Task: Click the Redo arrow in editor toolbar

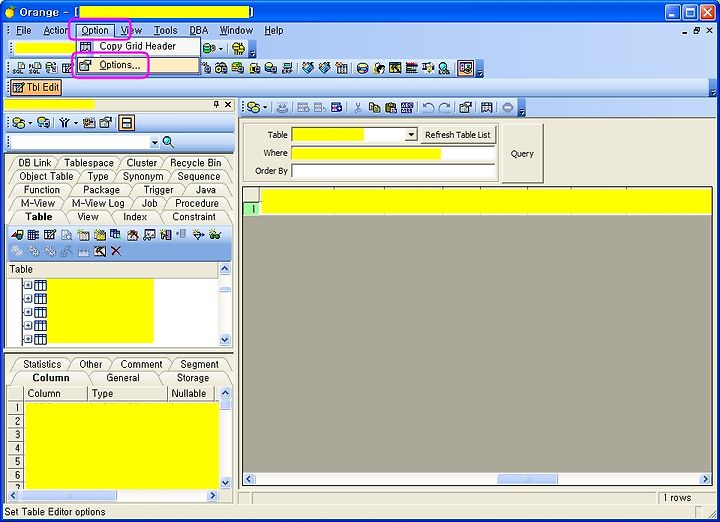Action: pos(444,108)
